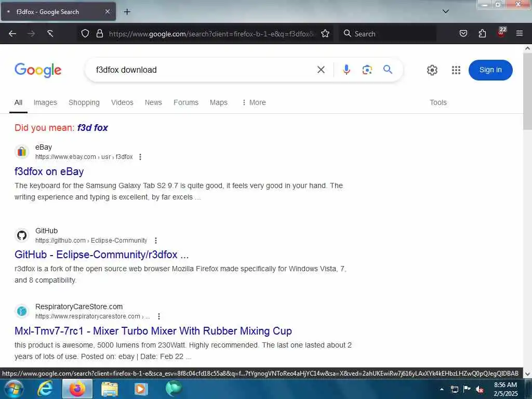Viewport: 532px width, 399px height.
Task: Start voice search with microphone
Action: [347, 70]
